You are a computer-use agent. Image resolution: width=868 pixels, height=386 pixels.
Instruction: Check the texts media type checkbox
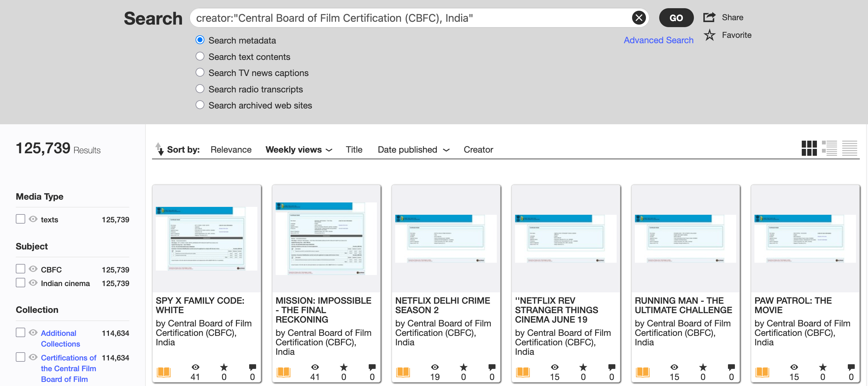(21, 219)
